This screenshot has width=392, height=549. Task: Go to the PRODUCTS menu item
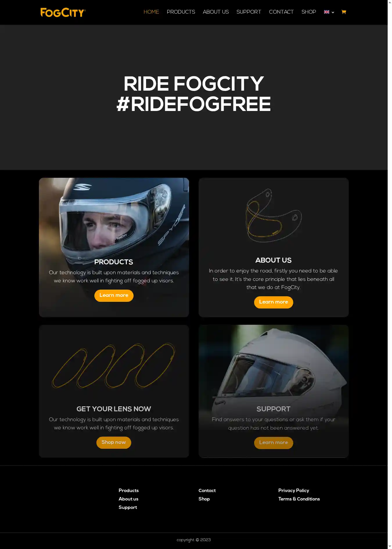tap(181, 12)
